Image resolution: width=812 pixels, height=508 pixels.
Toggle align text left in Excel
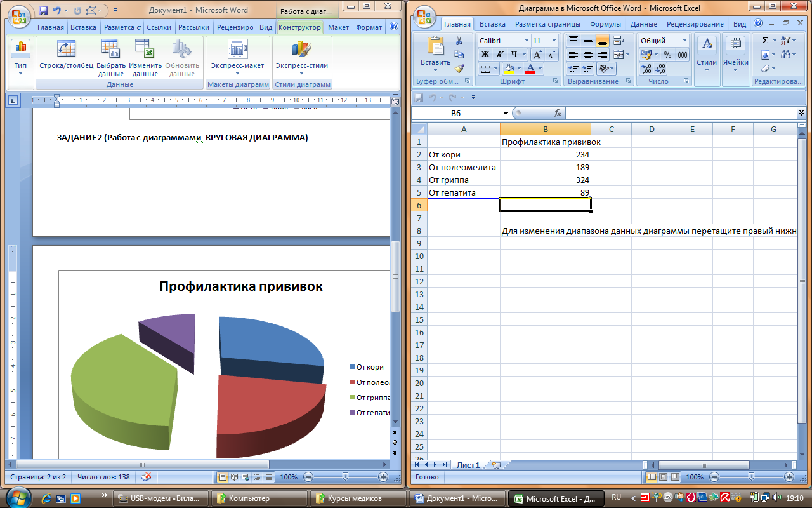pyautogui.click(x=573, y=55)
